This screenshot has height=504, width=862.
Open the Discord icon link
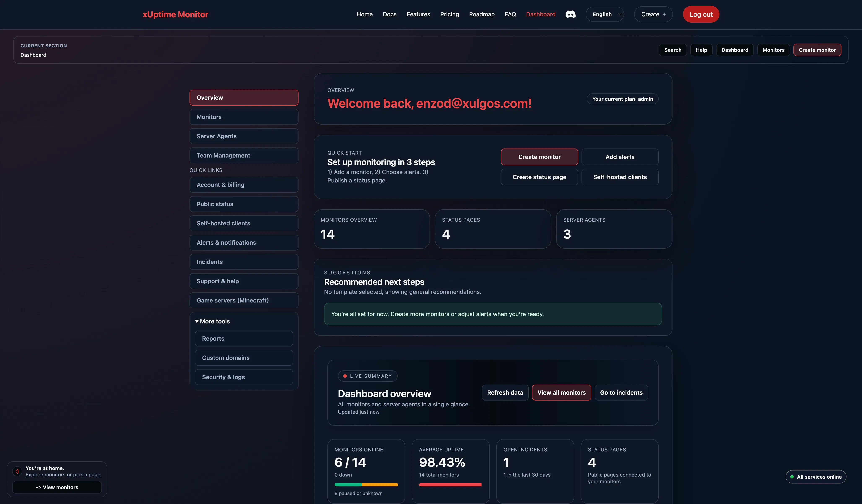(570, 14)
